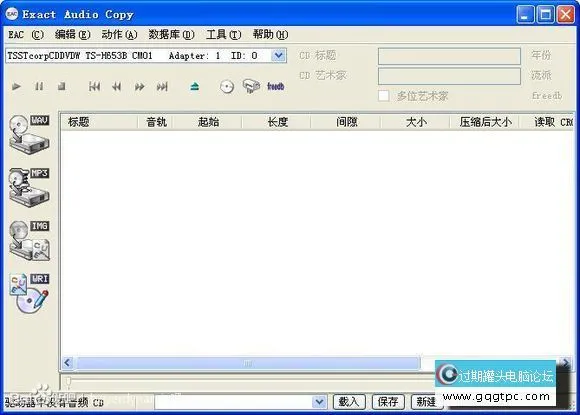Click the horizontal scrollbar left arrow
Screen dimensions: 580x415
[67, 363]
